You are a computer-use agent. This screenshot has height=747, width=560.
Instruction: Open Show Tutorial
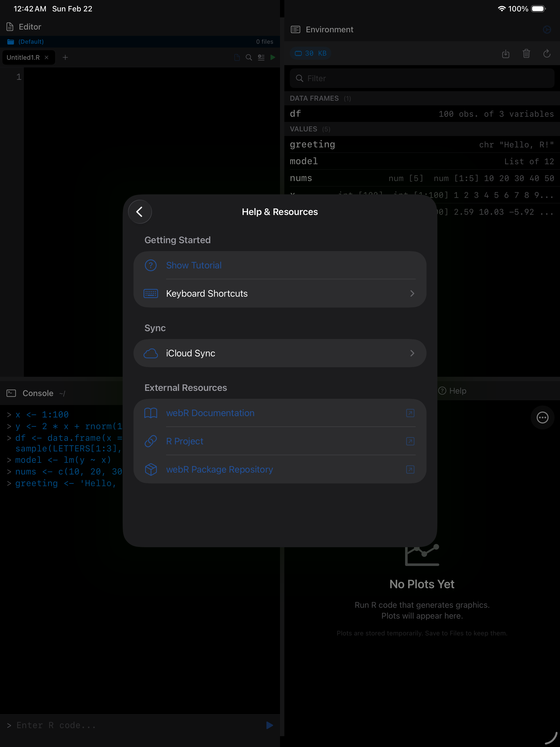tap(193, 265)
